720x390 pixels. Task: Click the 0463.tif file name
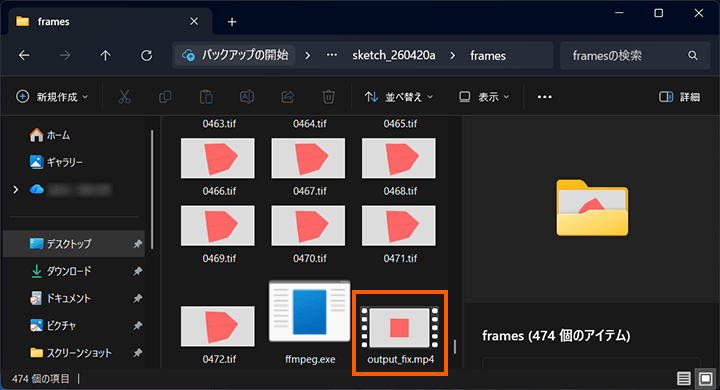(x=219, y=124)
